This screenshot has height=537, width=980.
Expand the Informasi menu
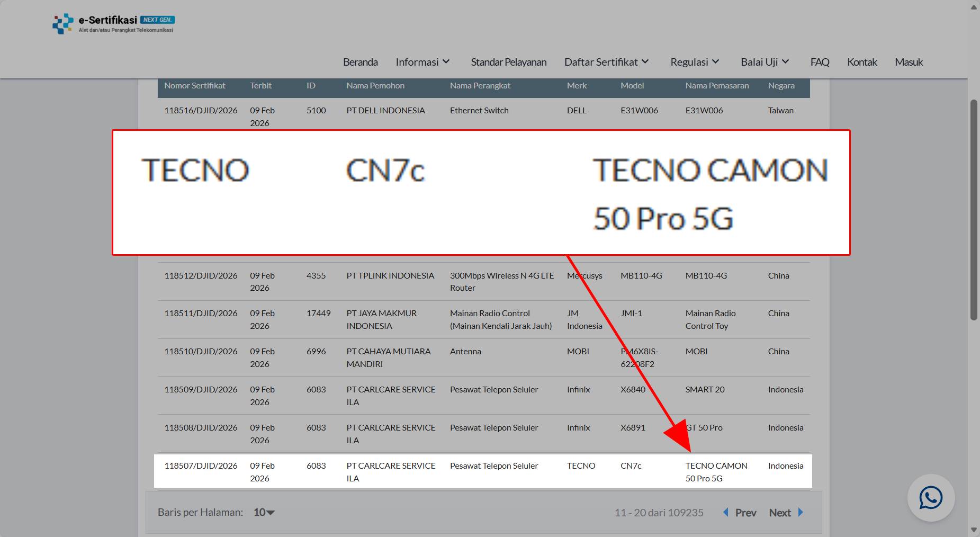click(x=423, y=62)
